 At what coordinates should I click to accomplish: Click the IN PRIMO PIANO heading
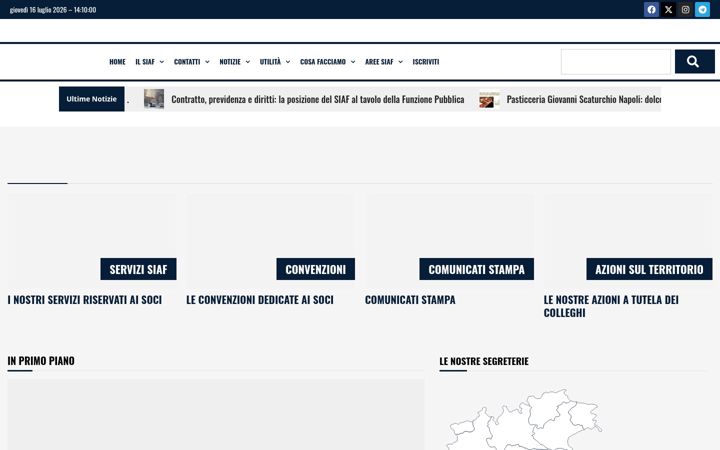(x=41, y=360)
